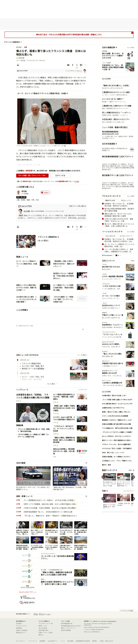The width and height of the screenshot is (138, 644).
Task: Open The Asahi Shimbun Asia&Japan Watch footer link
Action: pos(98,624)
